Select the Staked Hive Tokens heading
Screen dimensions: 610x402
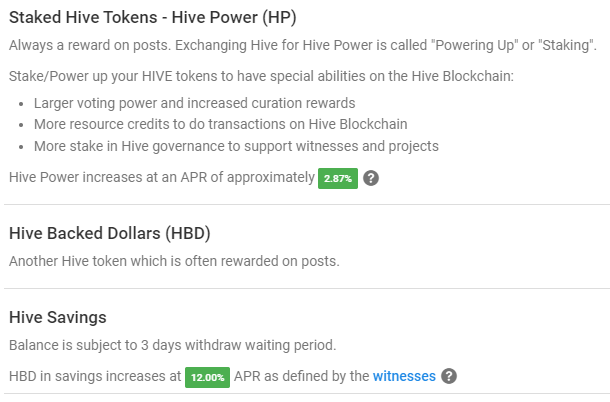[152, 18]
